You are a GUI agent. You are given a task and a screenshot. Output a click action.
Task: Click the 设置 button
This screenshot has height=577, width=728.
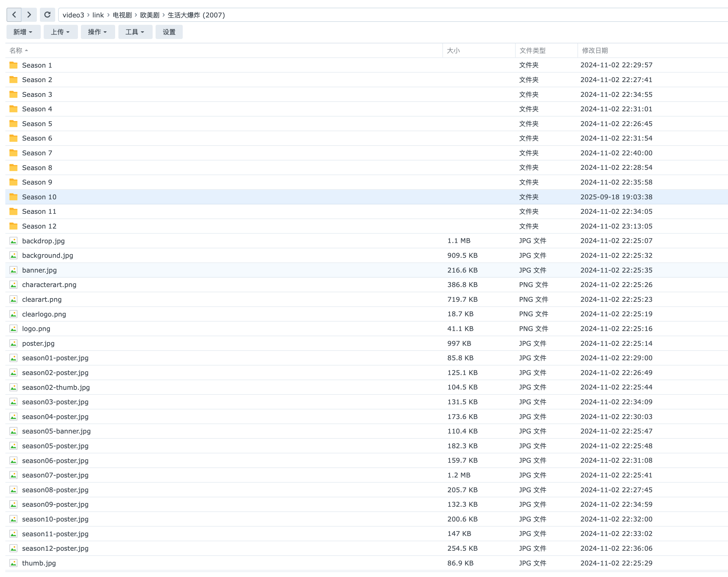pyautogui.click(x=169, y=32)
